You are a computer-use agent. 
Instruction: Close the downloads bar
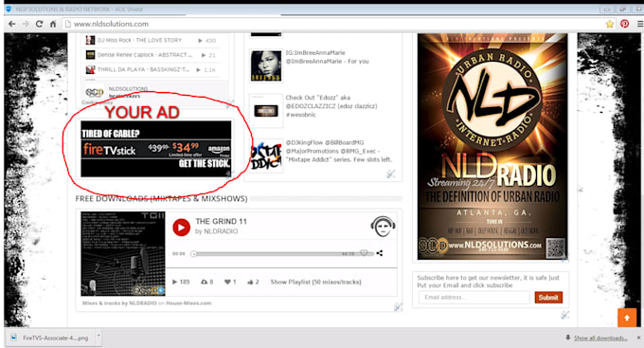point(638,338)
